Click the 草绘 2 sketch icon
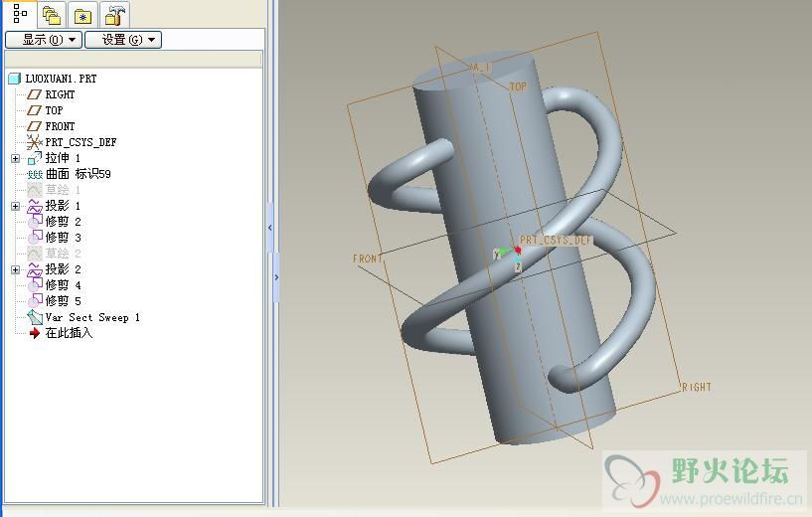Image resolution: width=812 pixels, height=517 pixels. coord(35,254)
